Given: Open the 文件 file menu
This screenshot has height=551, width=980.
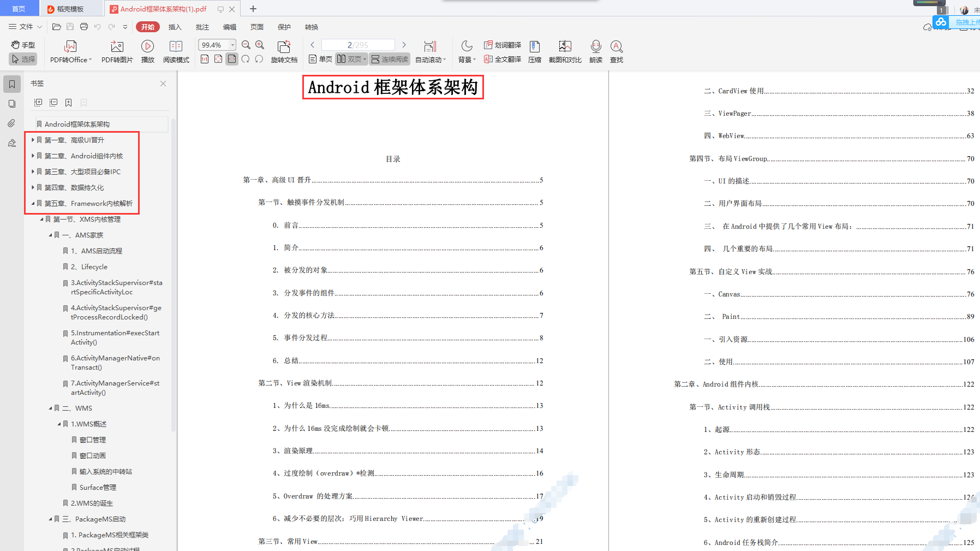Looking at the screenshot, I should point(25,26).
